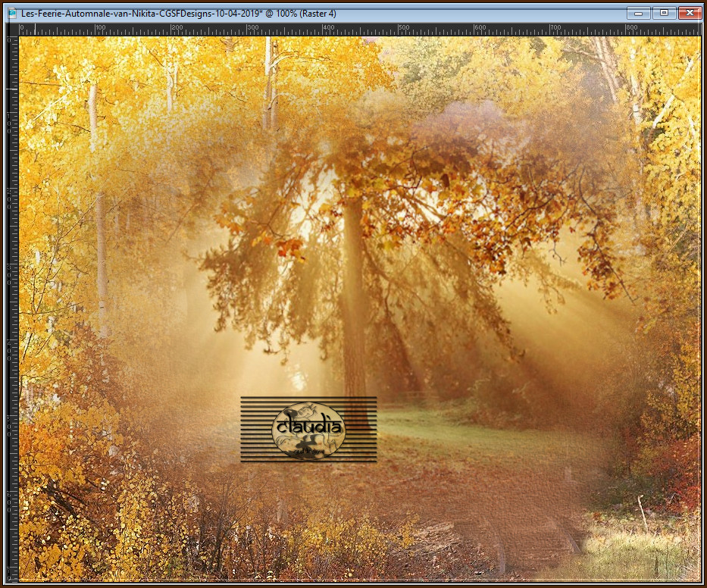Close the Les-Feerie-Automnale image window
This screenshot has height=588, width=707.
(x=690, y=13)
